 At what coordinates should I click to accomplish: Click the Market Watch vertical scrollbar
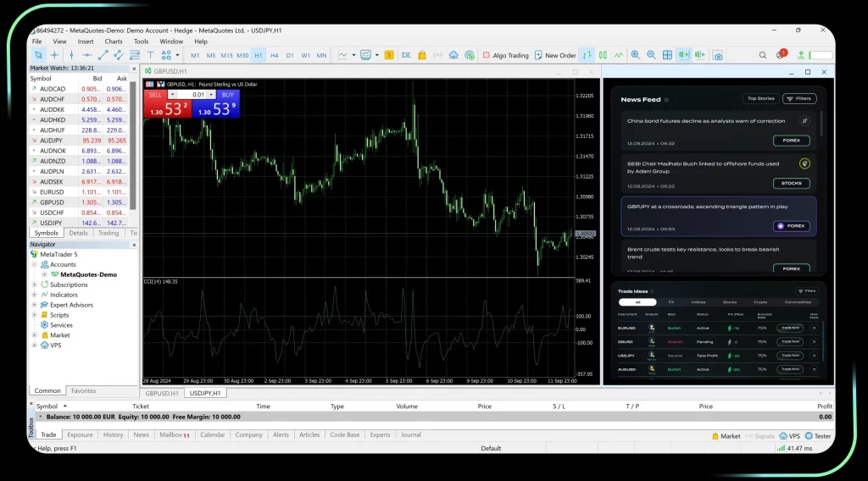pos(132,144)
